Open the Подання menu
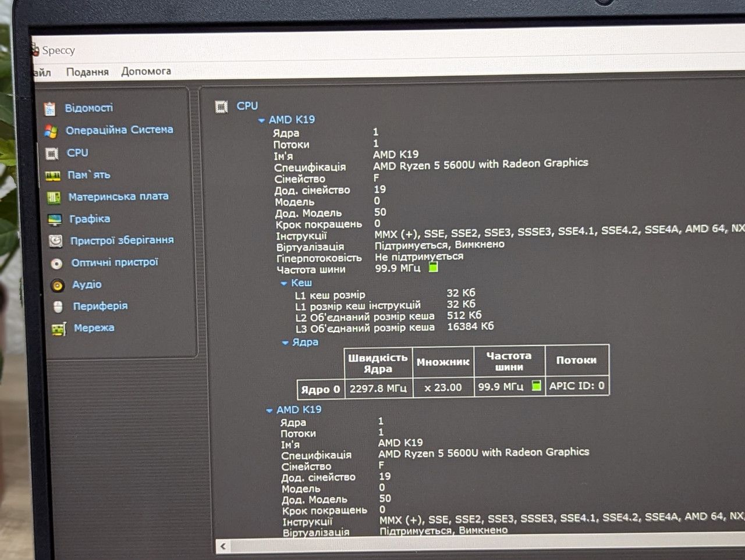The image size is (745, 560). (x=87, y=72)
